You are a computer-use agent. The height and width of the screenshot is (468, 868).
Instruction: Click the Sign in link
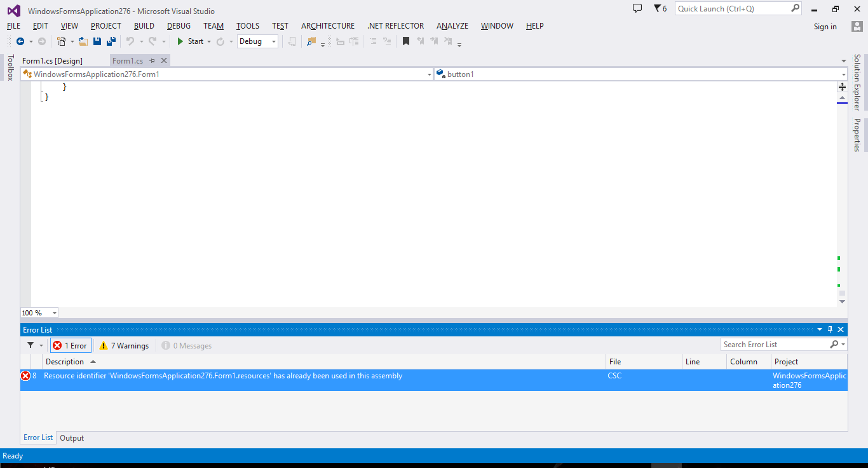coord(825,27)
